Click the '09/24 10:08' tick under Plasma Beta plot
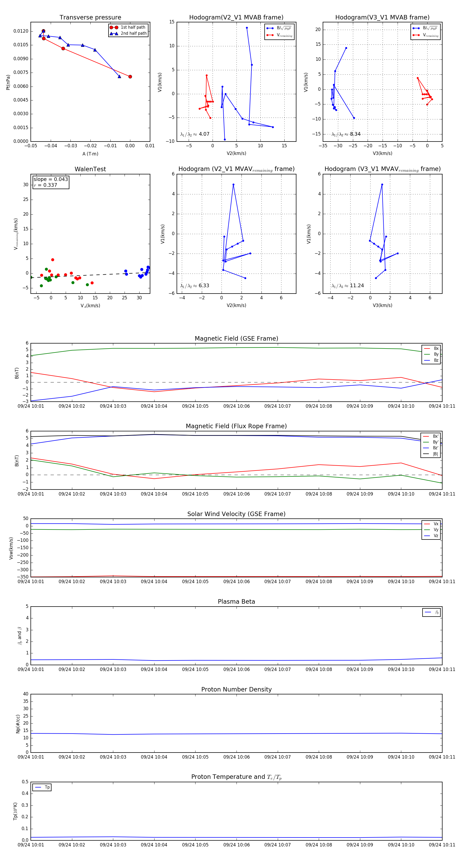This screenshot has width=473, height=868. pyautogui.click(x=319, y=669)
